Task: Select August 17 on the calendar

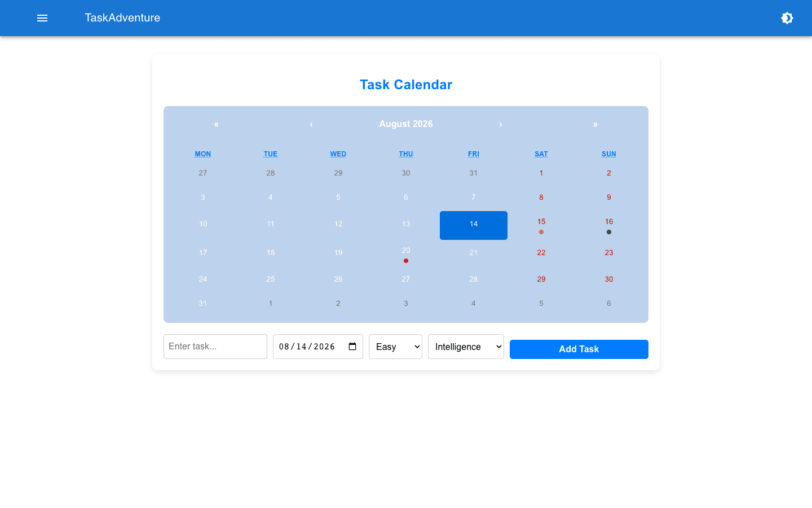Action: coord(203,254)
